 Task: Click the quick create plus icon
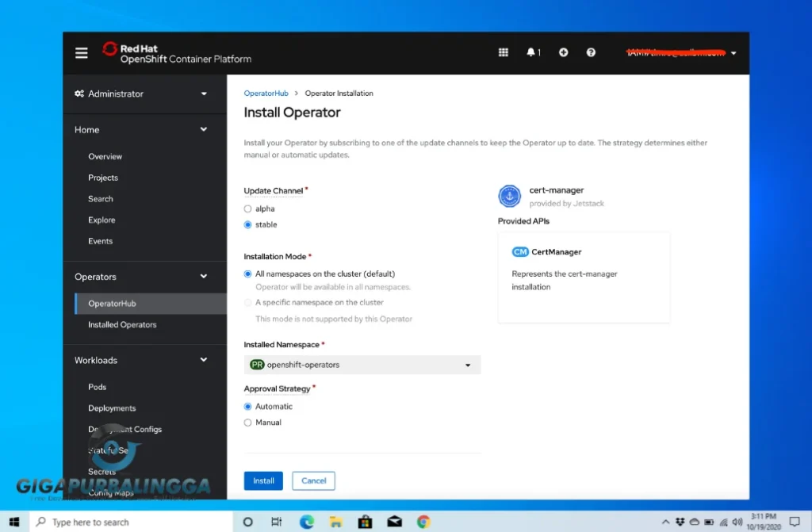(563, 52)
